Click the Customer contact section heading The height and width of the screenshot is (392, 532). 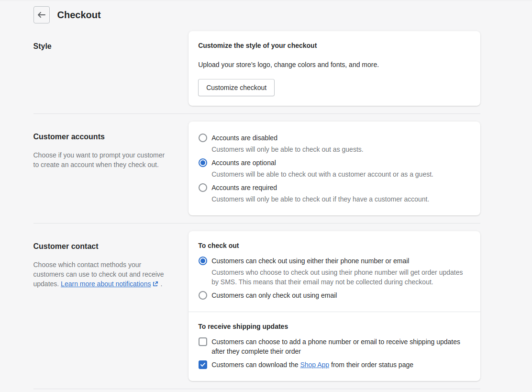pyautogui.click(x=66, y=246)
